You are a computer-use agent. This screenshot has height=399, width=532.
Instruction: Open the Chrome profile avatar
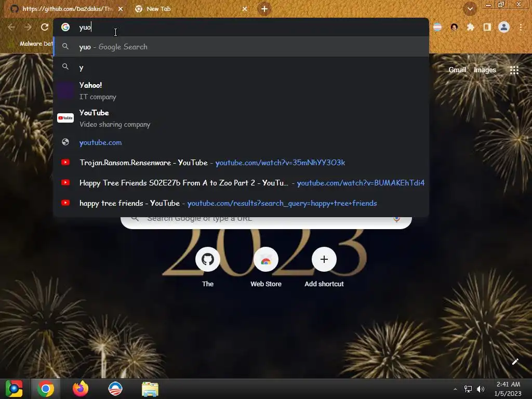pyautogui.click(x=504, y=27)
